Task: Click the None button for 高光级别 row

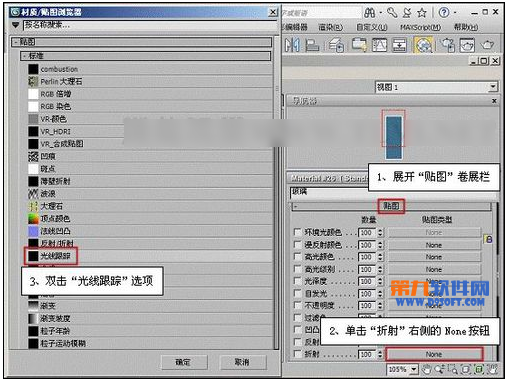Action: 434,269
